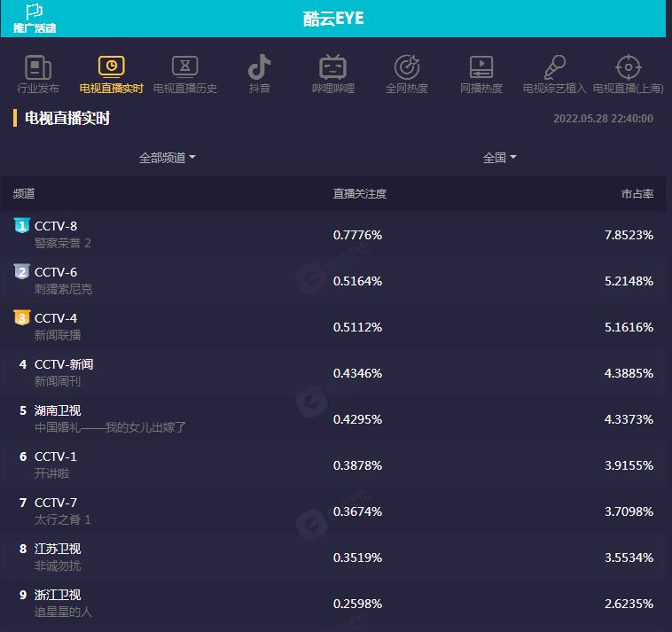Click the timestamp 2022.05.28 22:40:00

pyautogui.click(x=603, y=119)
